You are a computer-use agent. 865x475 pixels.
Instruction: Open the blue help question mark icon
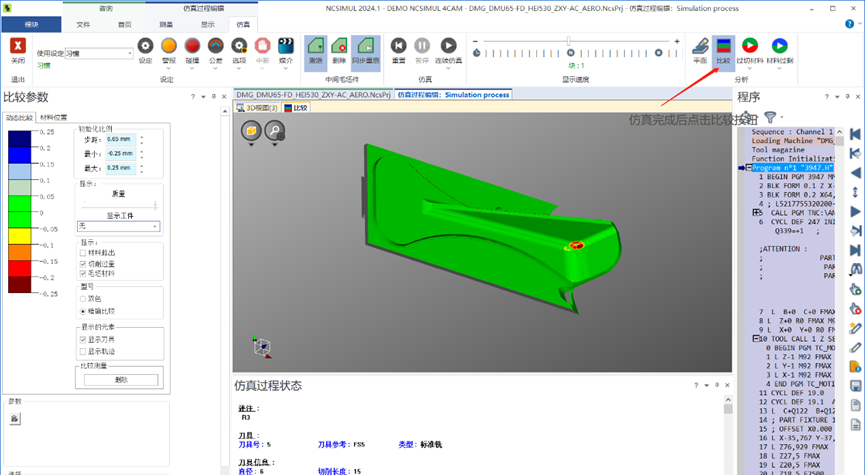point(850,24)
